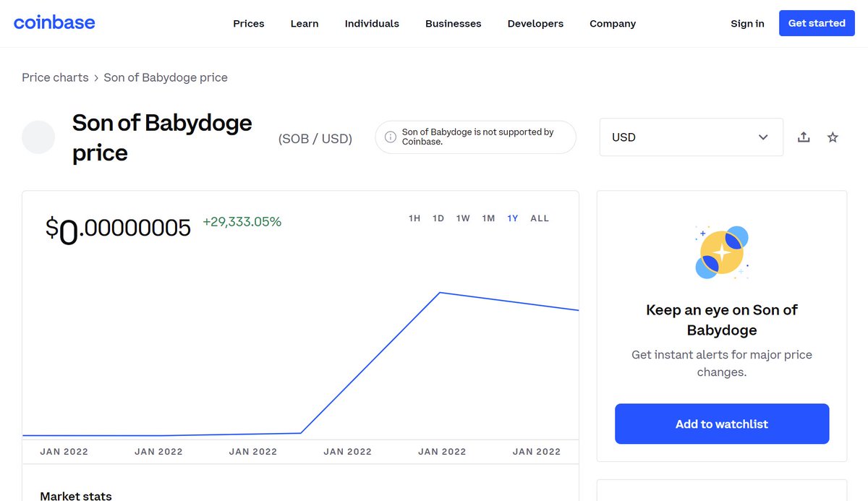868x501 pixels.
Task: Click the $0.00000005 price value
Action: 118,229
